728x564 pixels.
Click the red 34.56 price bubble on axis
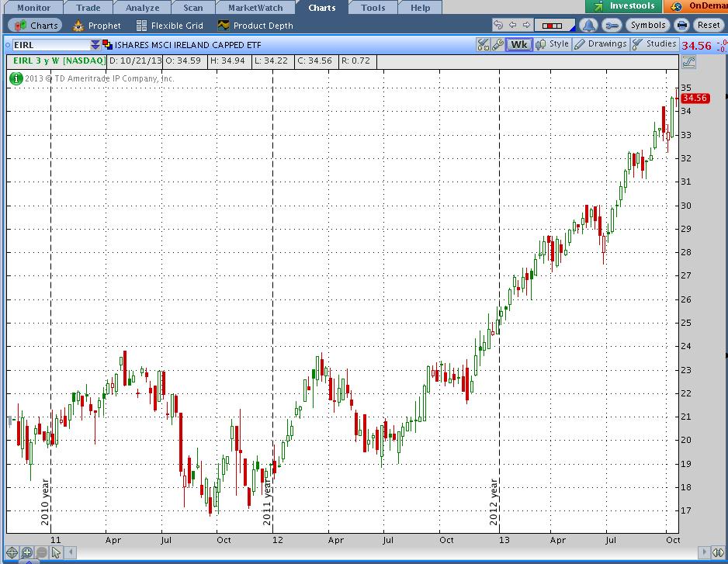tap(695, 98)
